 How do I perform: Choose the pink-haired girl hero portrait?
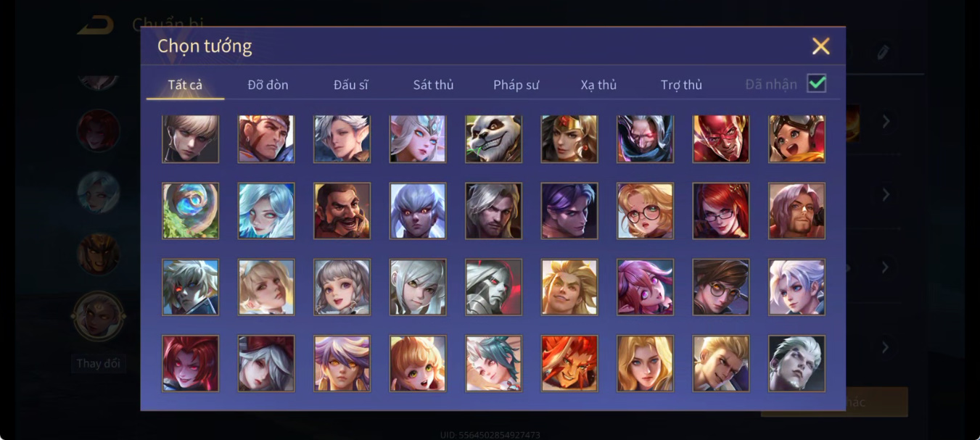(x=645, y=287)
